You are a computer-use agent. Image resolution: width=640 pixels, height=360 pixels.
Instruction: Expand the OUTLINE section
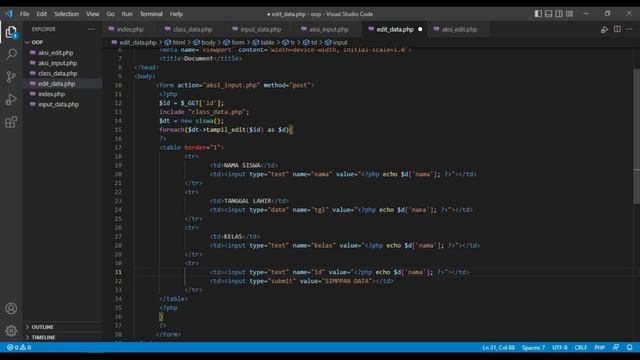pos(42,327)
